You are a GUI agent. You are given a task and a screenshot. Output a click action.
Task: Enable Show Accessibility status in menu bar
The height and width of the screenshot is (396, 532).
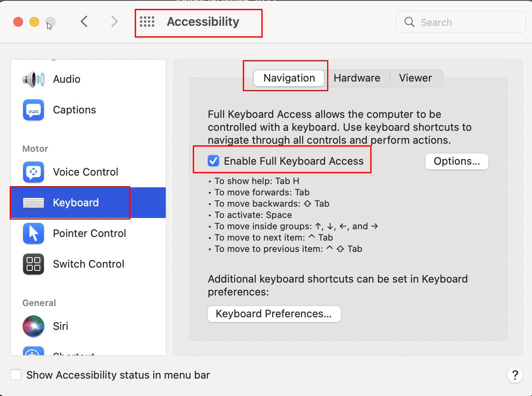(x=16, y=375)
